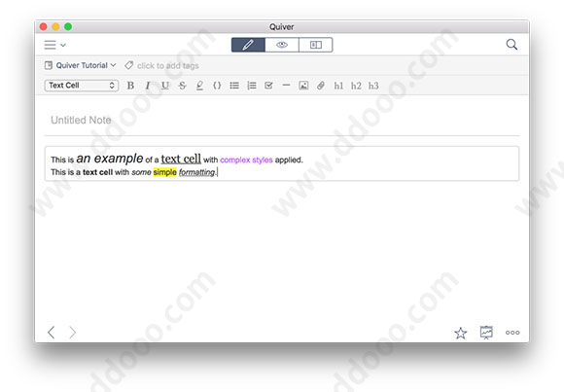Click the purple 'complex styles' text
The height and width of the screenshot is (392, 564).
pyautogui.click(x=246, y=160)
